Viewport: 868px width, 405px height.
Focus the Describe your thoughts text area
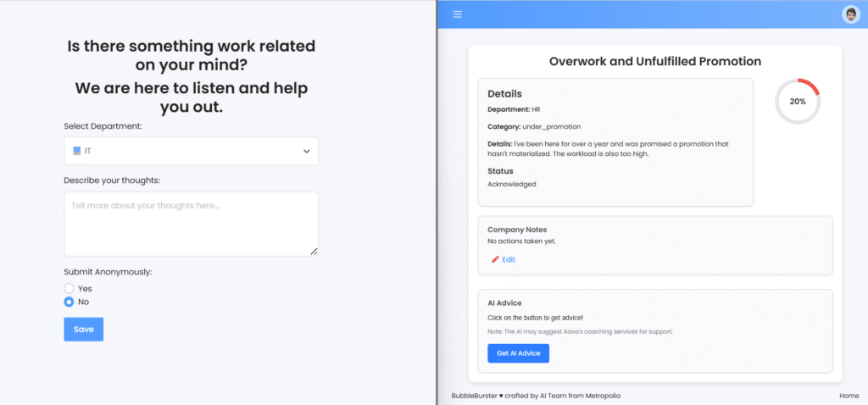click(191, 224)
